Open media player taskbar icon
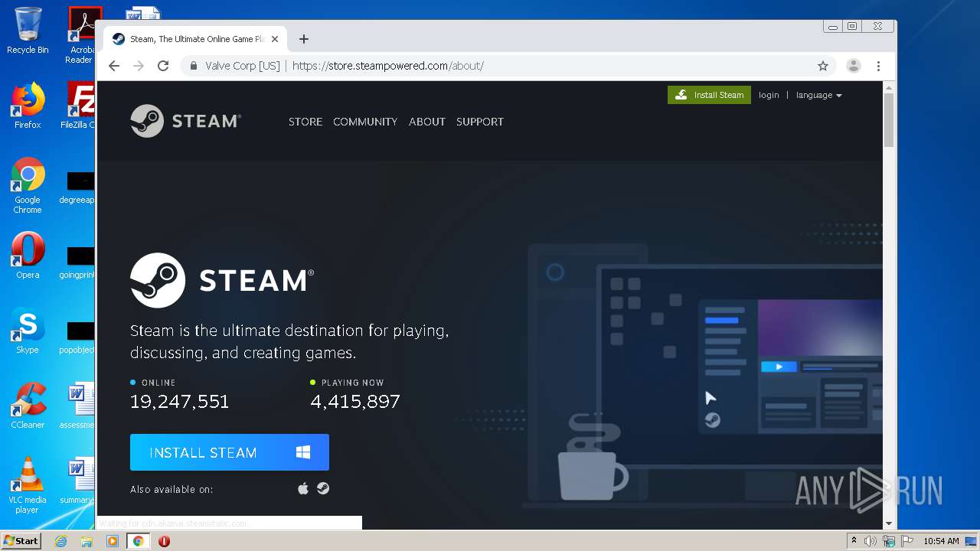The image size is (980, 551). point(113,541)
